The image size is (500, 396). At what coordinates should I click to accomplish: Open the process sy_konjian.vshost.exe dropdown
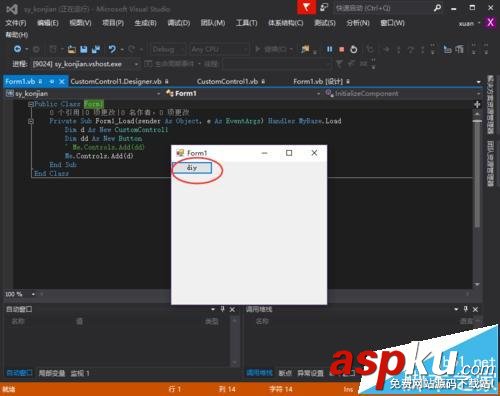(136, 64)
